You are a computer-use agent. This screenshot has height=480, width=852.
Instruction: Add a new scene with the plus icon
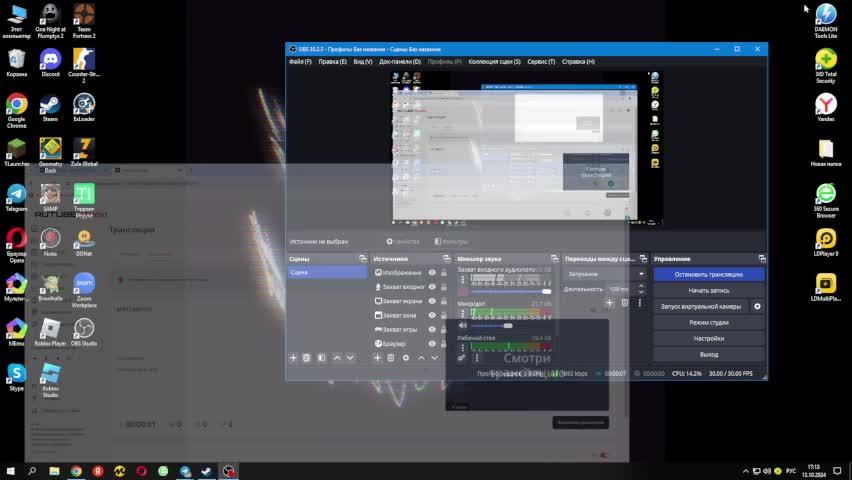(x=293, y=358)
